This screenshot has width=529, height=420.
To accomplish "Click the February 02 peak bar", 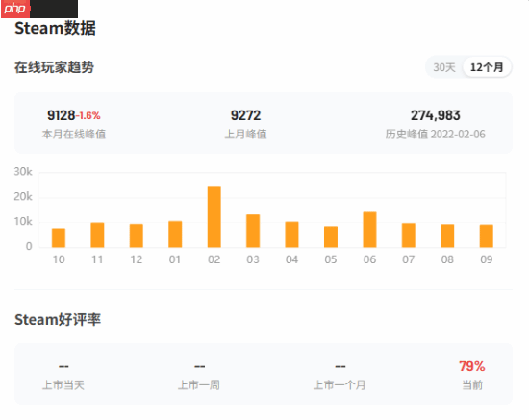I will point(214,217).
